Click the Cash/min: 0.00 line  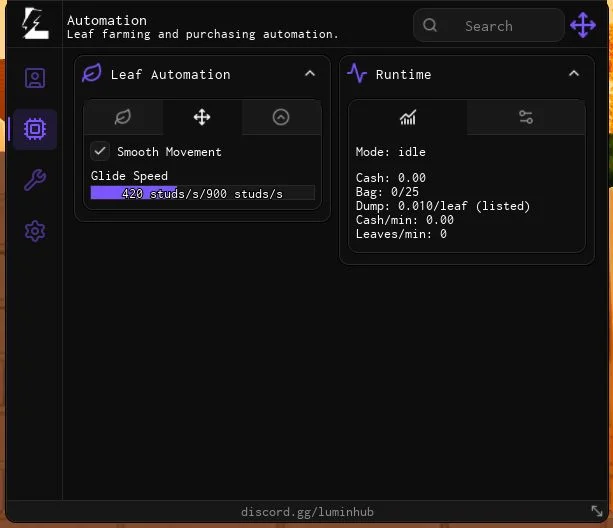click(x=405, y=220)
